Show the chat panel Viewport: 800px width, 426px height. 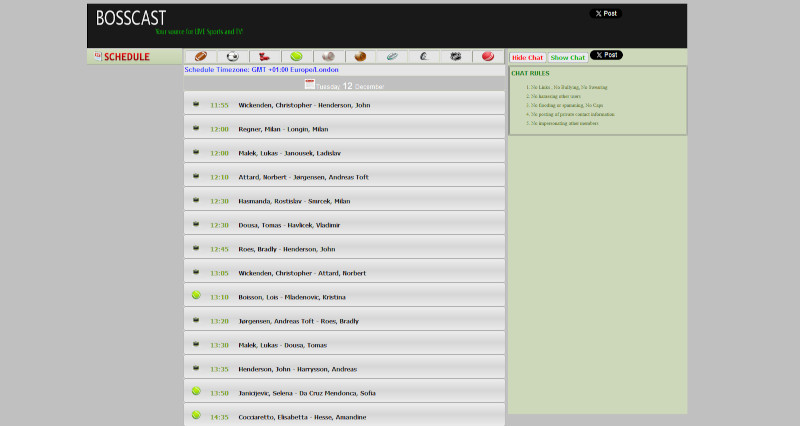[x=567, y=58]
